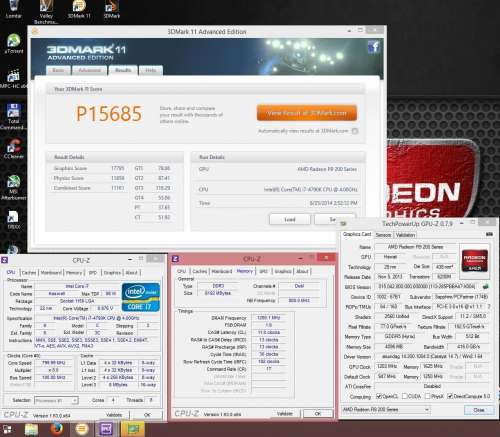
Task: Open the About tab in left CPU-Z window
Action: coord(131,273)
